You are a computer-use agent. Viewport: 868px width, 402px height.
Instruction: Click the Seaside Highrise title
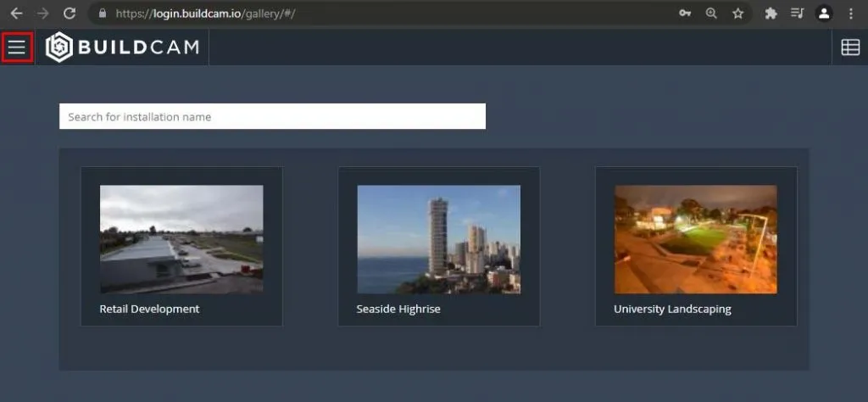point(398,309)
